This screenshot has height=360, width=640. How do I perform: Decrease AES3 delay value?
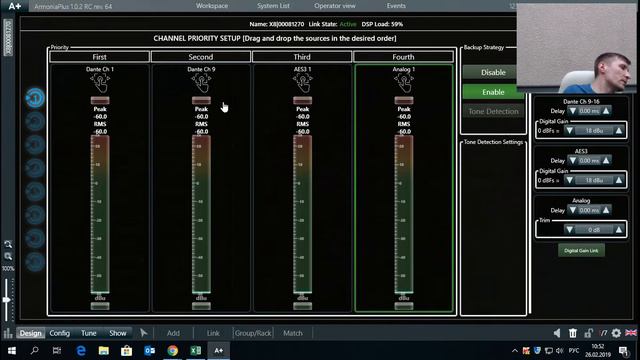573,160
